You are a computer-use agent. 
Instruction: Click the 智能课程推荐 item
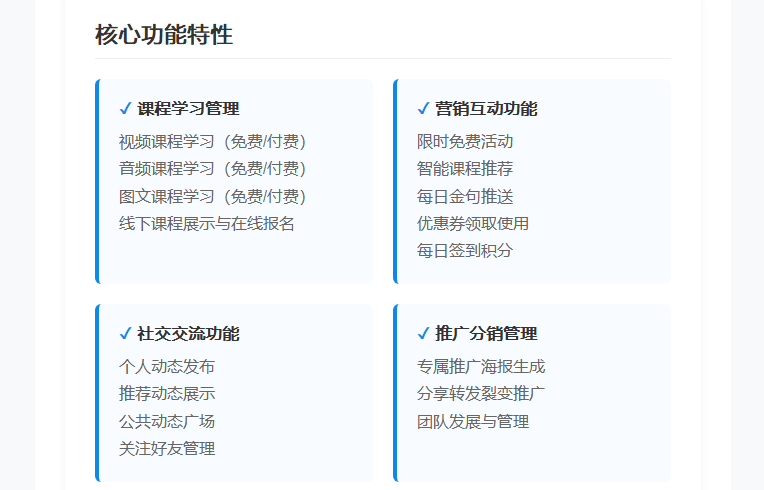point(465,169)
